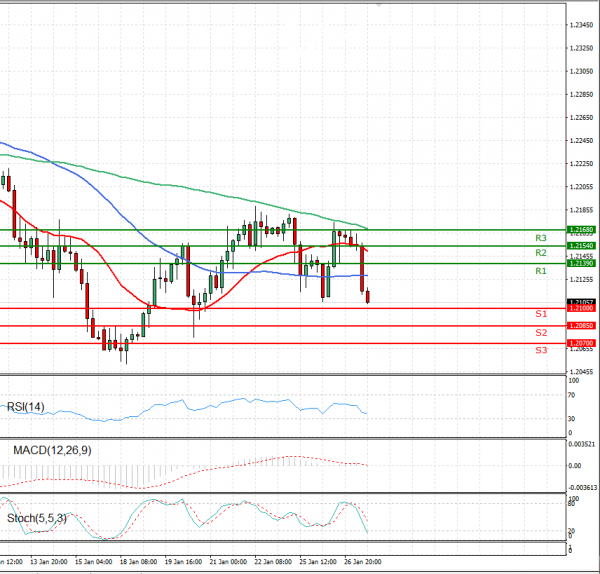The width and height of the screenshot is (600, 574).
Task: Click the 1.22250 price axis value
Action: pos(581,163)
